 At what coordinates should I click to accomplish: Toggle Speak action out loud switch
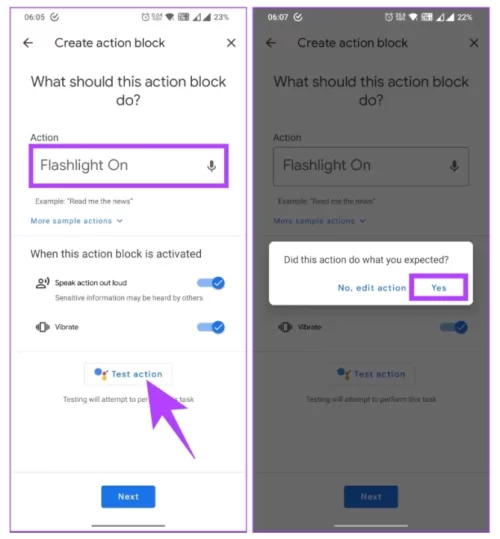(x=211, y=283)
